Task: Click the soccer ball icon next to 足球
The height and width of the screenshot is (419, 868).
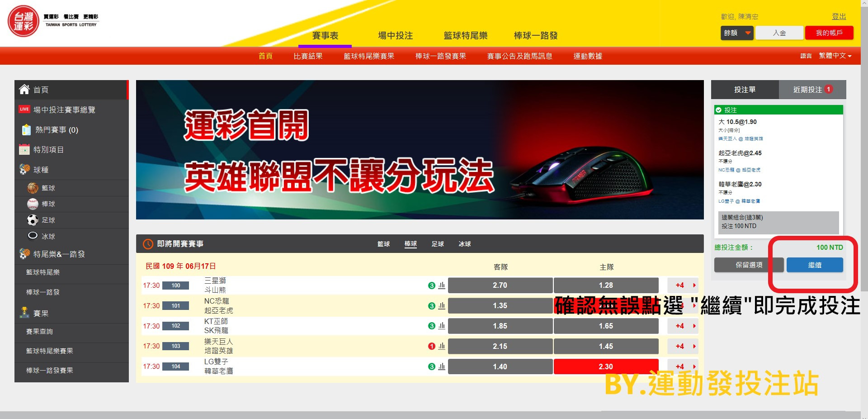Action: point(33,220)
